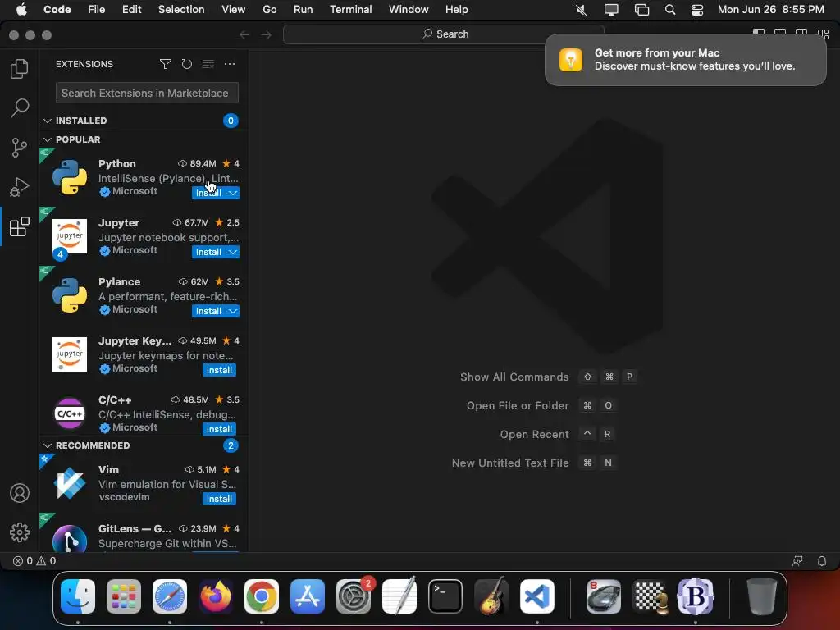This screenshot has width=840, height=630.
Task: Open the 'Get more from your Mac' notification
Action: [x=685, y=59]
